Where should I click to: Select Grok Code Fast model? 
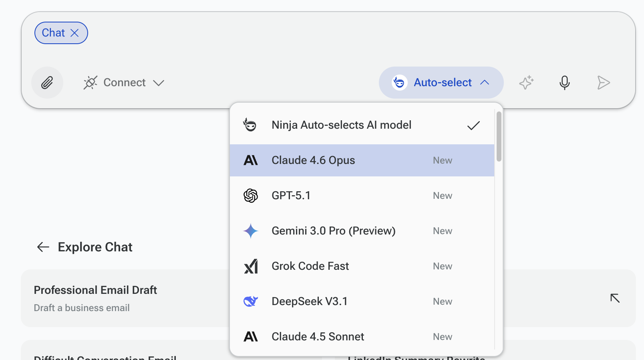362,266
